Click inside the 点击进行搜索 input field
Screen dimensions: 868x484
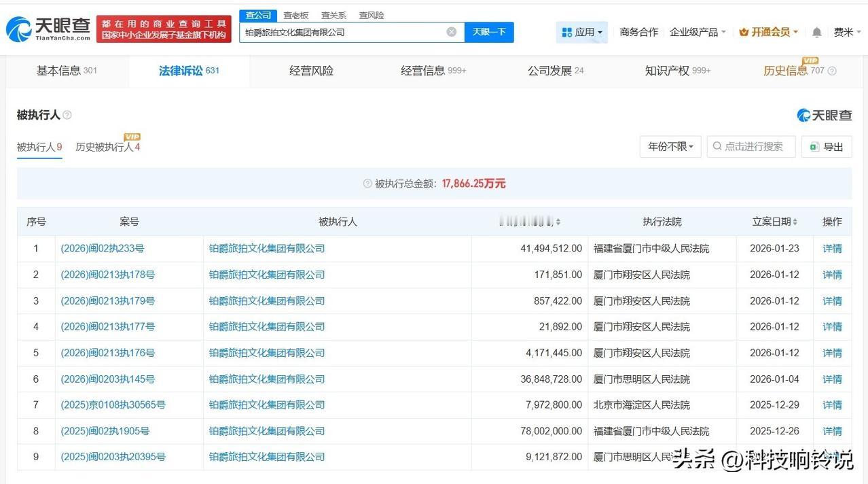pyautogui.click(x=754, y=146)
